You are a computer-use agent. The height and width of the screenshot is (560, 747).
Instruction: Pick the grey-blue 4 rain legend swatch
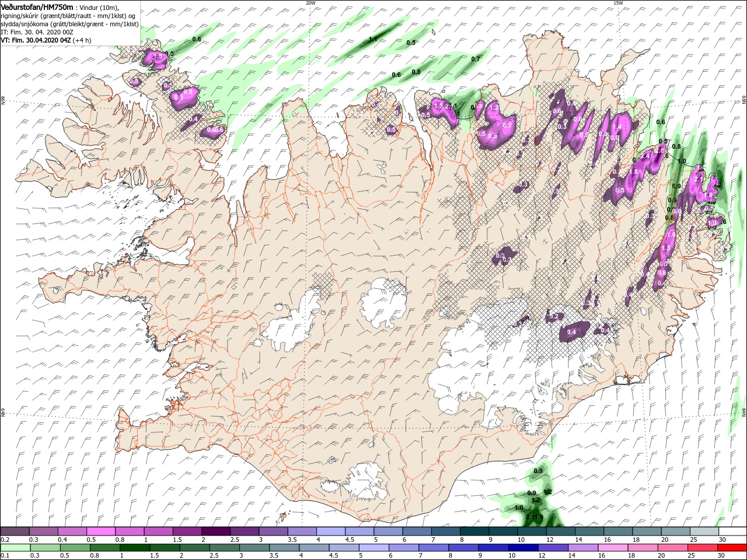click(x=313, y=548)
